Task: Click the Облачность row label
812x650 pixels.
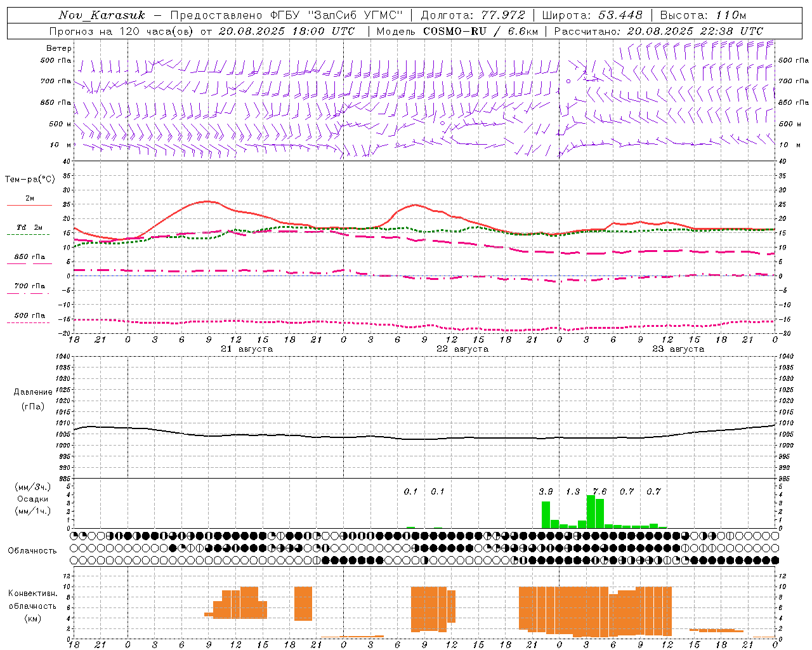Action: point(32,551)
